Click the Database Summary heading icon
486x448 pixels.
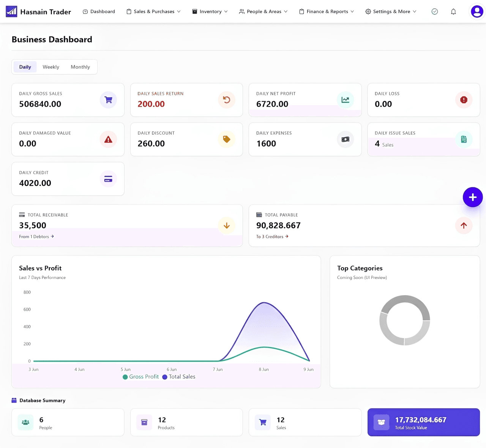[14, 400]
